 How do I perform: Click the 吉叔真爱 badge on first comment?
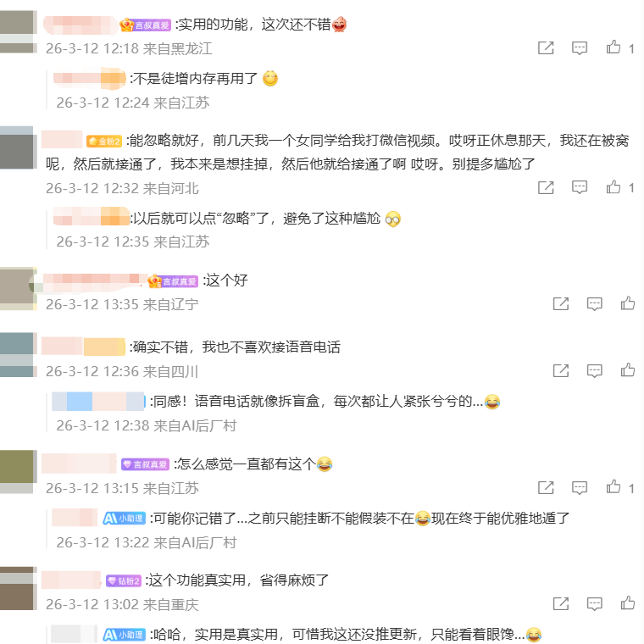tap(145, 25)
